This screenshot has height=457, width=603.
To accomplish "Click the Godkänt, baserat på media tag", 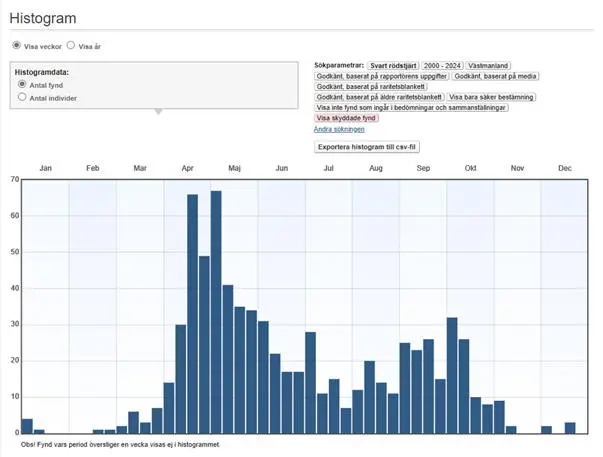I will coord(494,76).
